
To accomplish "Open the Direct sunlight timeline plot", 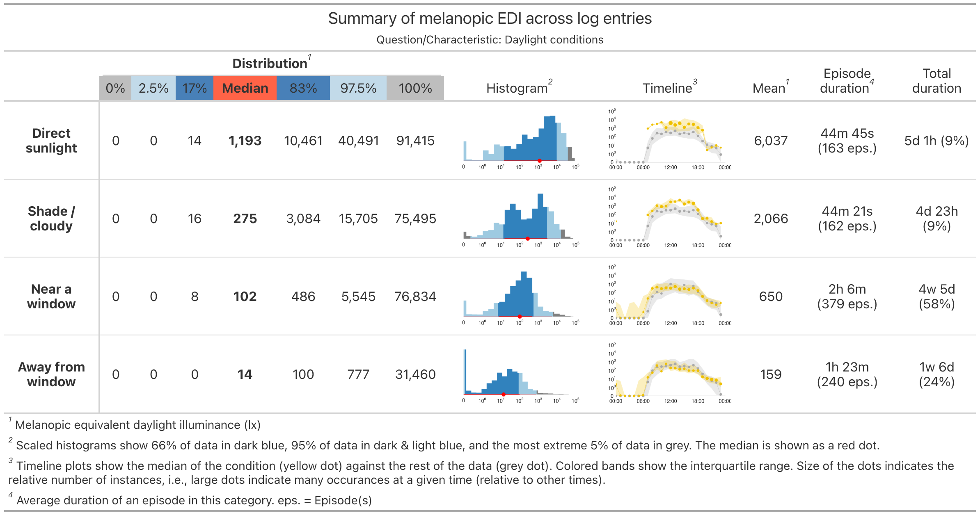I will (x=670, y=140).
